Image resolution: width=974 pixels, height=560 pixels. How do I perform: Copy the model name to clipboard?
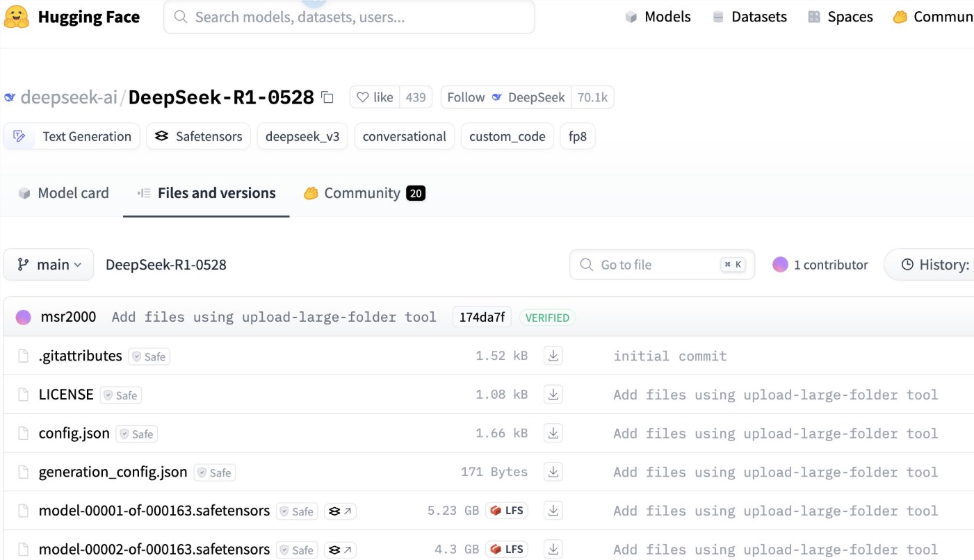(x=327, y=98)
